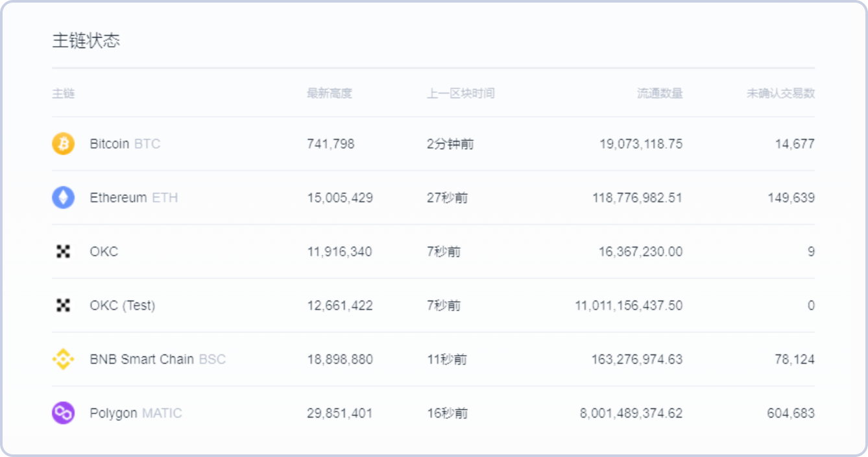Click OKC (Test) unconfirmed count 0
Image resolution: width=868 pixels, height=457 pixels.
811,305
